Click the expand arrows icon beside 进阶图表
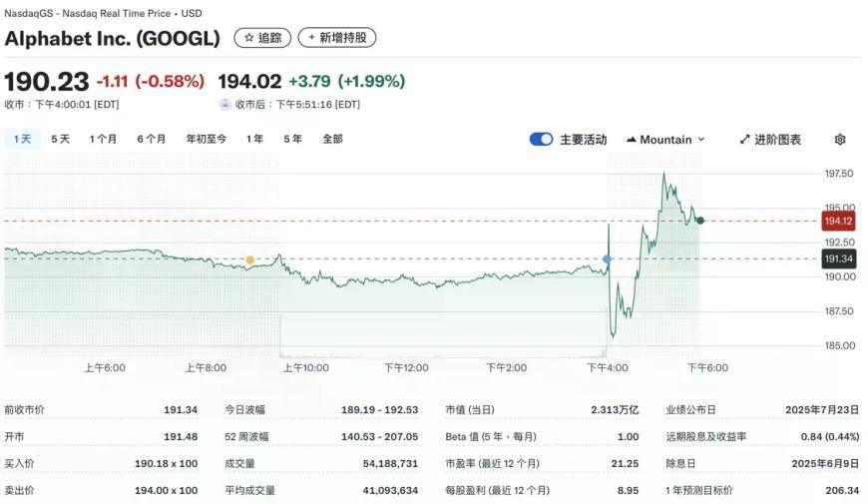This screenshot has height=504, width=868. (744, 140)
